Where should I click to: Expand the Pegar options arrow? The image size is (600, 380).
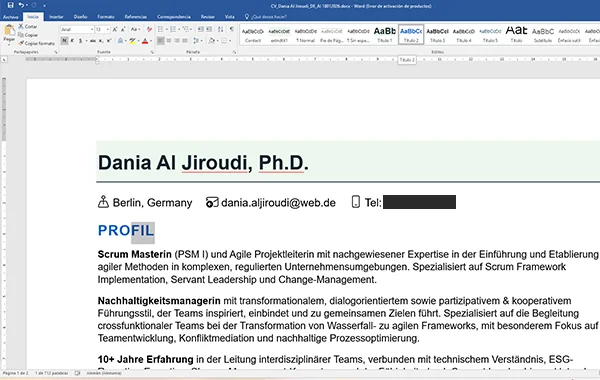9,45
